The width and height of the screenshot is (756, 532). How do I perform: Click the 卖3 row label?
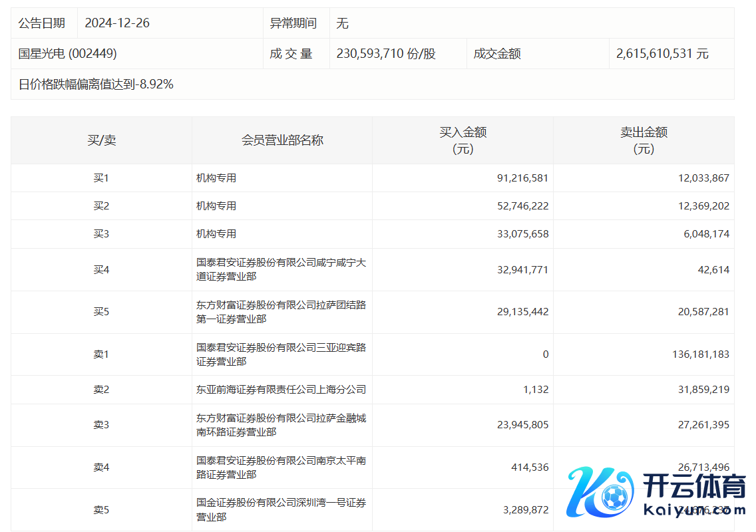101,425
